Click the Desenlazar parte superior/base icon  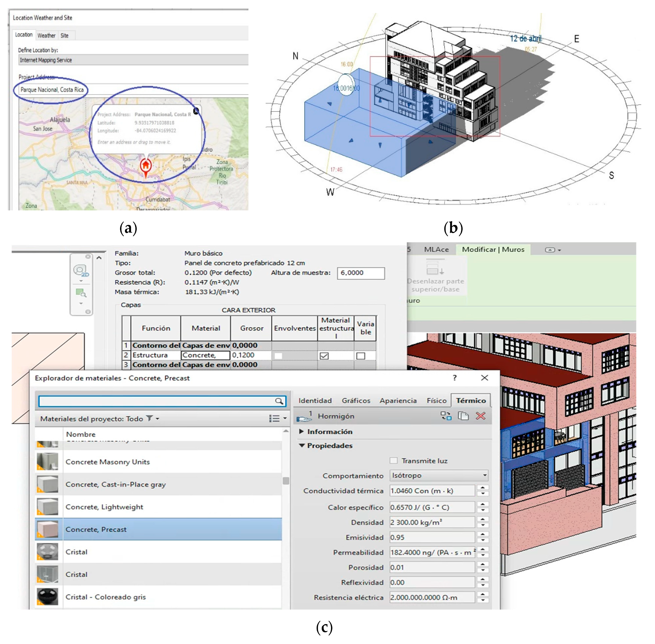point(435,268)
